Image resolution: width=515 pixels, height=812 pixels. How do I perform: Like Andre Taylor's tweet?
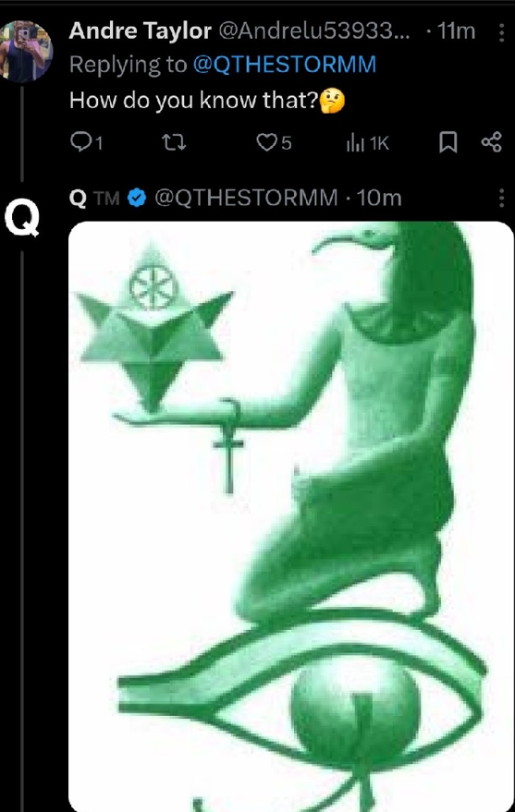click(274, 142)
